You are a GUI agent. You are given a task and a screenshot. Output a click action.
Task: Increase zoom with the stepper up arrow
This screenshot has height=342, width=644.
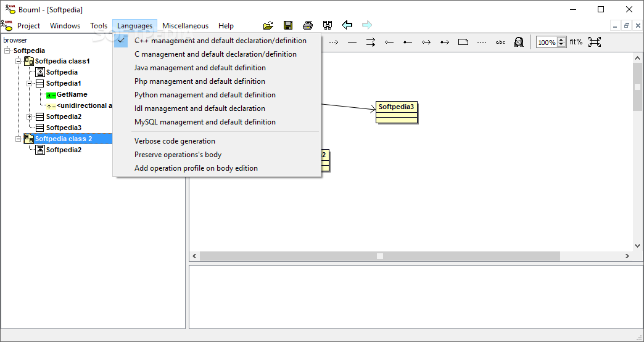click(x=561, y=40)
